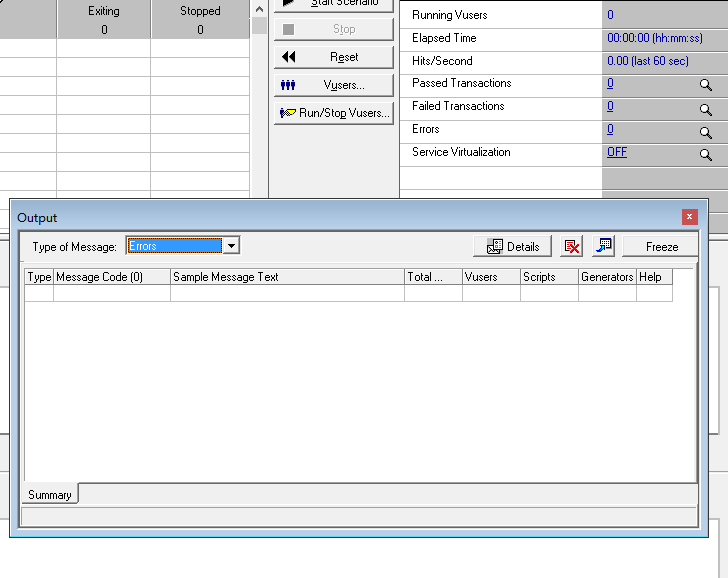The height and width of the screenshot is (578, 728).
Task: Switch to the Summary tab
Action: [50, 495]
